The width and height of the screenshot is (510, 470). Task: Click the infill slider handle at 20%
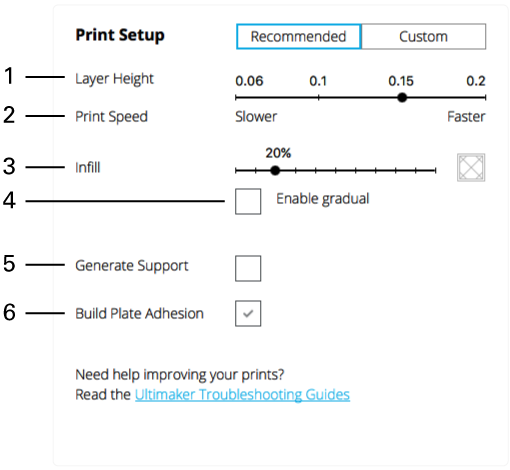click(275, 171)
